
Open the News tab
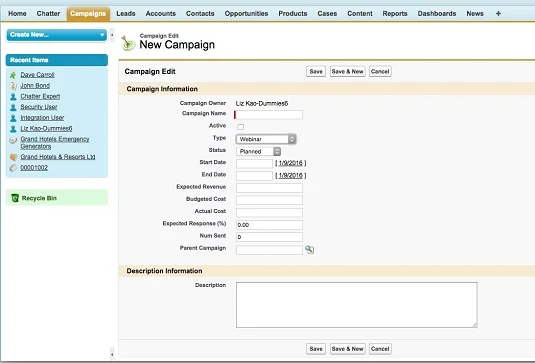pos(475,14)
